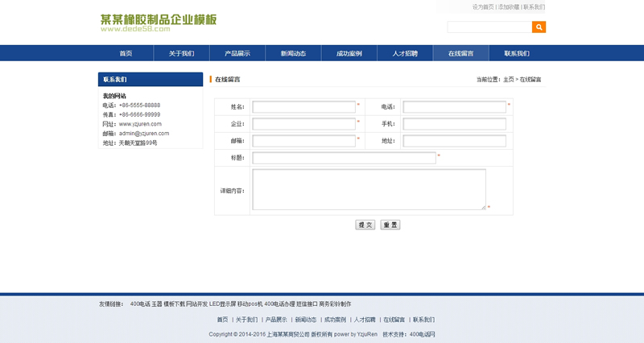Focus the 邮箱 email input field
The image size is (644, 343).
pos(303,141)
